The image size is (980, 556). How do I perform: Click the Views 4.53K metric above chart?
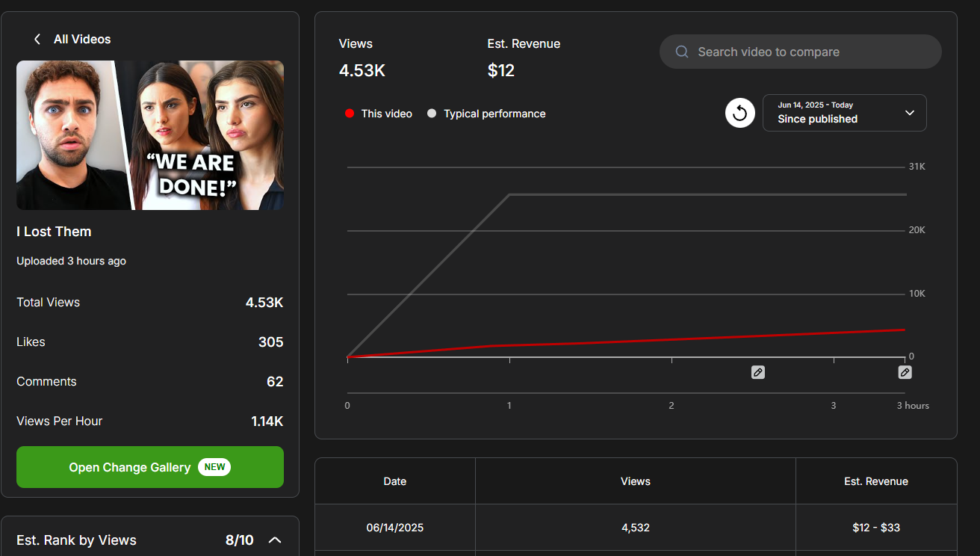point(362,58)
